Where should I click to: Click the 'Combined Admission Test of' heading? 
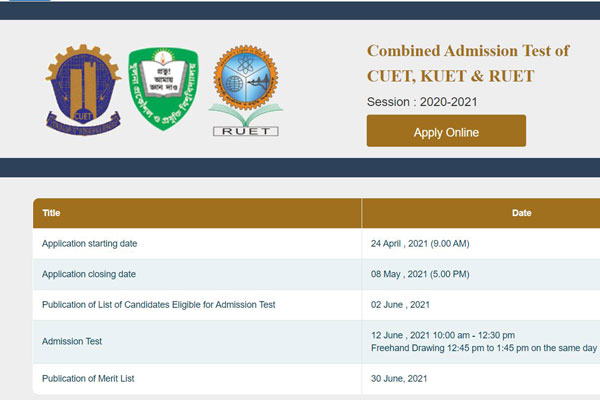[x=468, y=51]
